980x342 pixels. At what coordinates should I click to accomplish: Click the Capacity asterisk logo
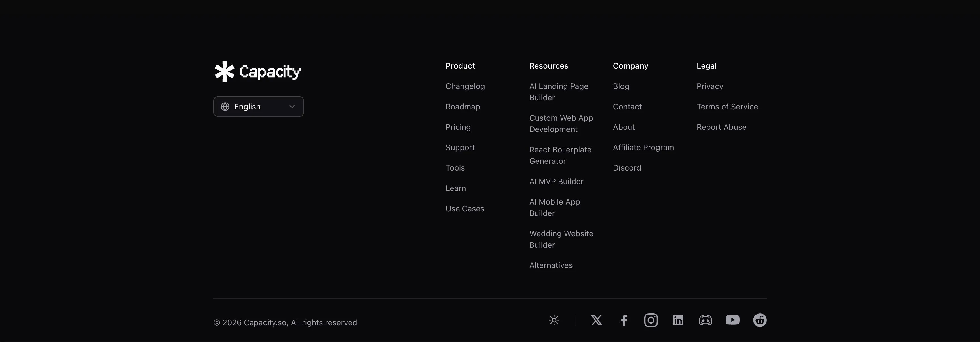click(x=225, y=71)
